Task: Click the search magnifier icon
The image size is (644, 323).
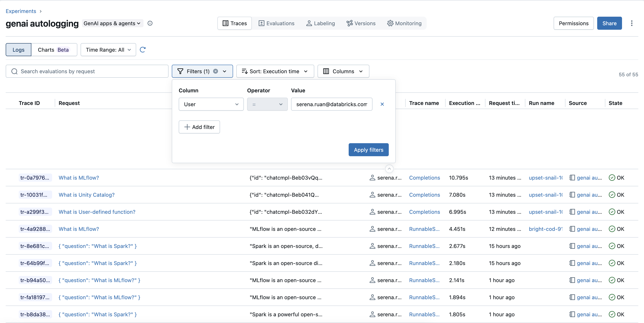Action: pyautogui.click(x=14, y=71)
